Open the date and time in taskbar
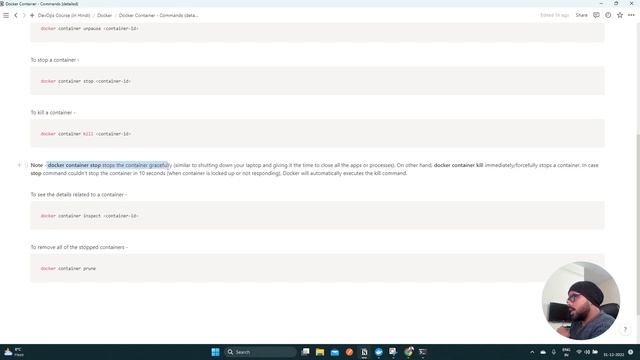Viewport: 640px width, 360px height. [614, 354]
